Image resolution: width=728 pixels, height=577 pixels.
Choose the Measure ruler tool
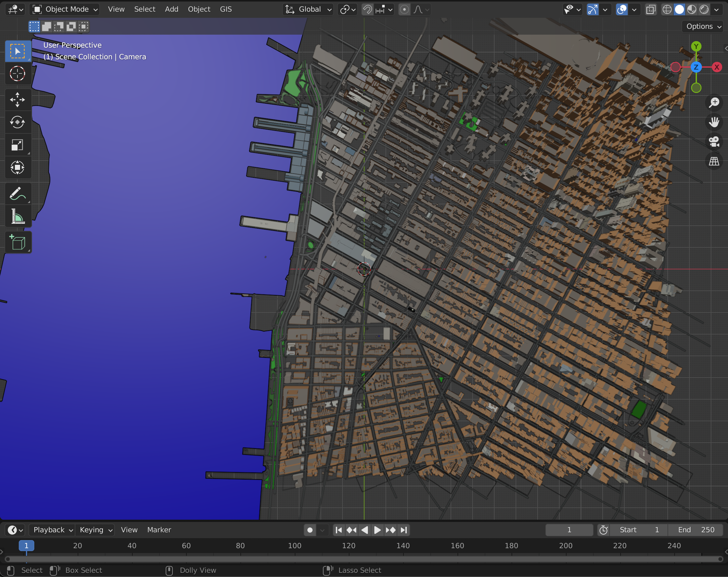click(17, 216)
